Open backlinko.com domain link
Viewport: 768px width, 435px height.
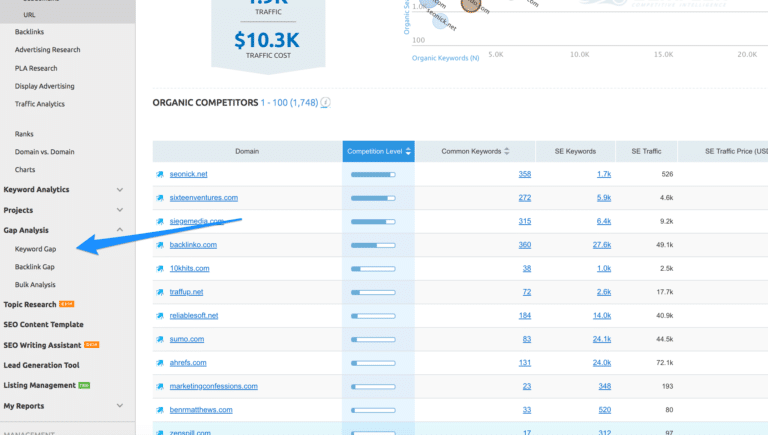point(193,245)
